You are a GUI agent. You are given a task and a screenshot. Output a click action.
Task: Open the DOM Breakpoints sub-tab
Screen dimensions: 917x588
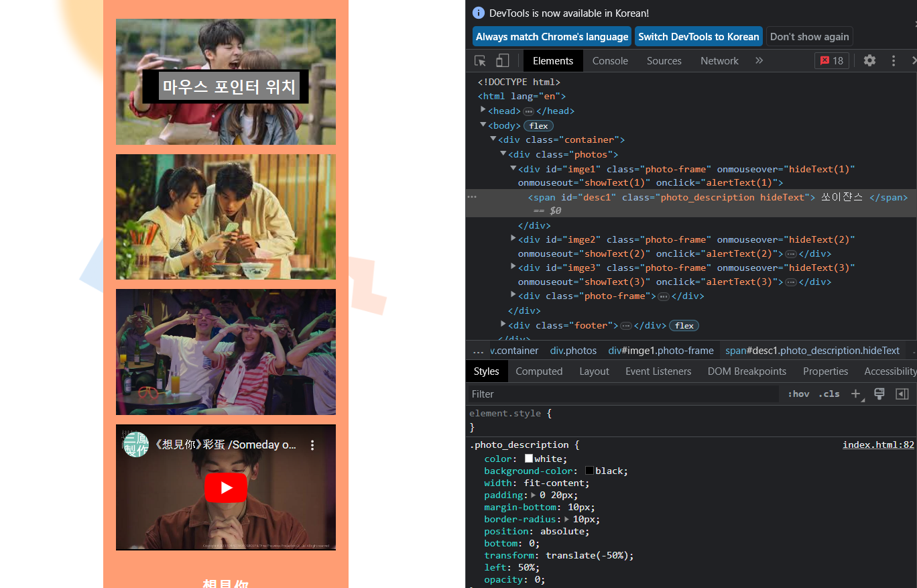point(747,371)
